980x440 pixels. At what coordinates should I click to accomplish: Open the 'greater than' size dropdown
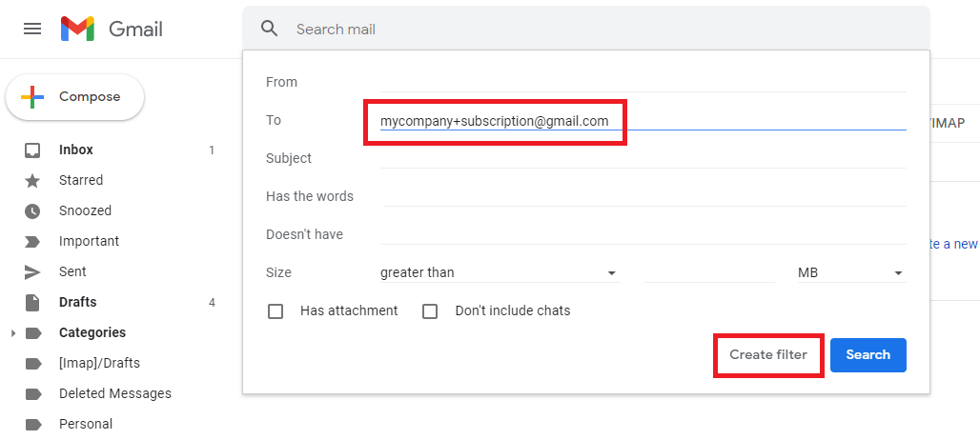click(499, 272)
